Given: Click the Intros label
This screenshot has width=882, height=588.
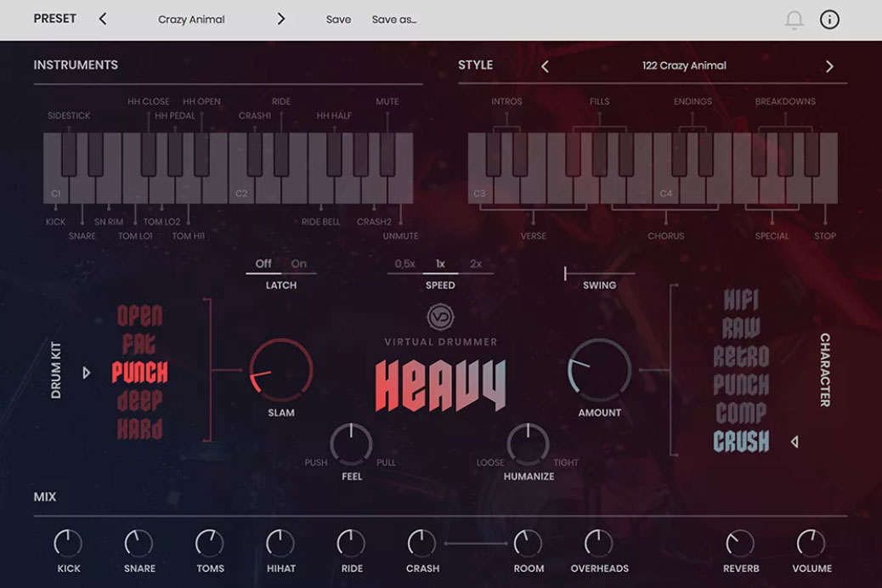Looking at the screenshot, I should click(506, 101).
